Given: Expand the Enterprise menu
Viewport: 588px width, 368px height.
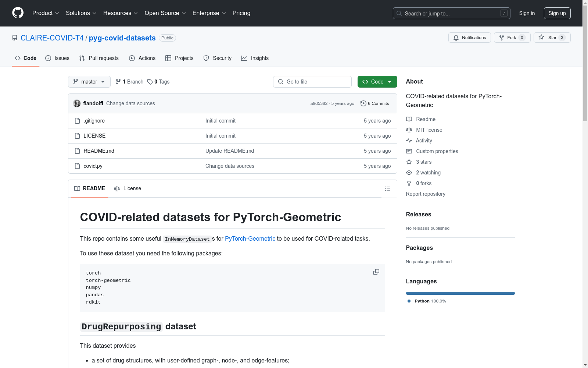Looking at the screenshot, I should pyautogui.click(x=209, y=13).
